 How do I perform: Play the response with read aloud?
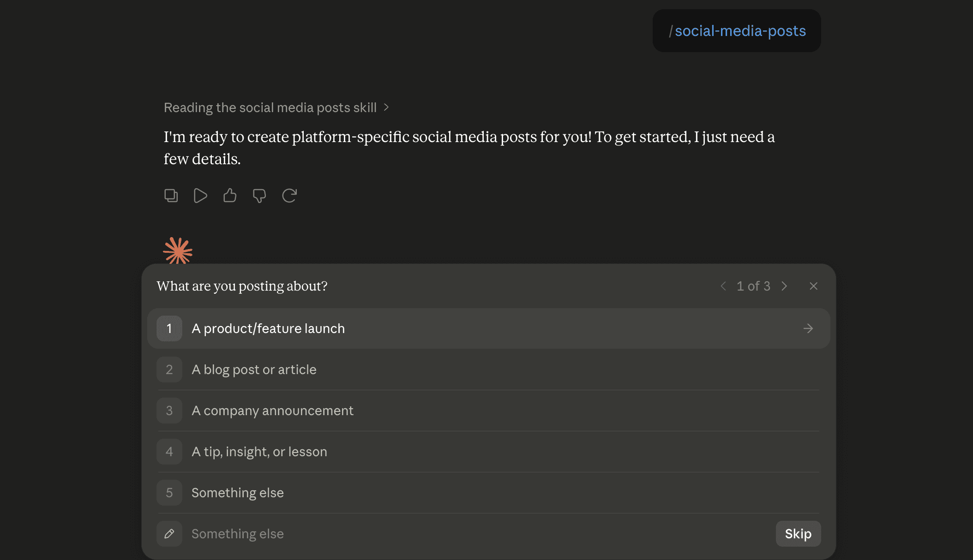tap(200, 196)
